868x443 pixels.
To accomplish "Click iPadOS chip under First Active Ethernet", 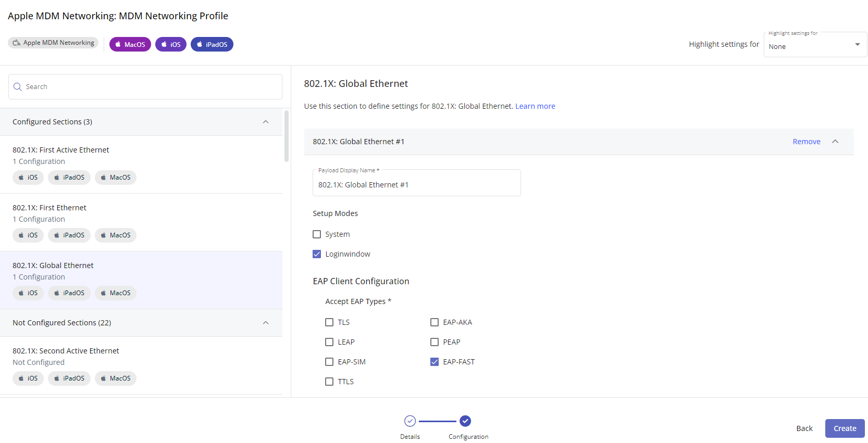I will coord(69,178).
